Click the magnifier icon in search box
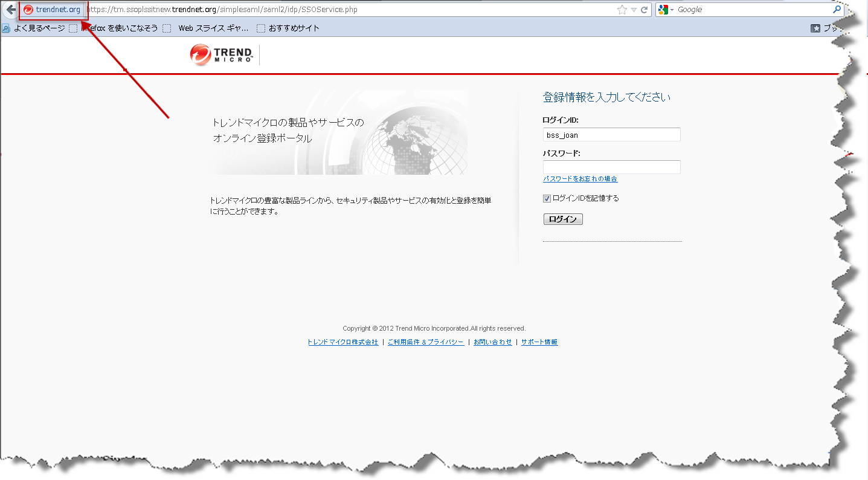868x480 pixels. 837,10
